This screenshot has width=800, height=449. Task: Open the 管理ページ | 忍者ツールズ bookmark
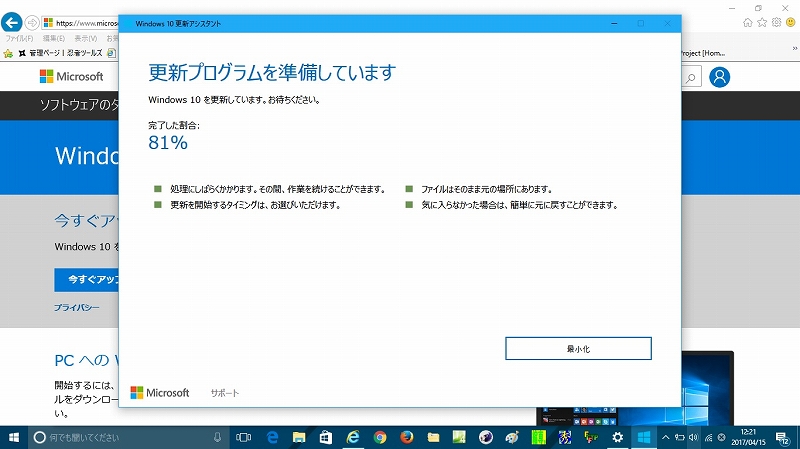tap(60, 53)
